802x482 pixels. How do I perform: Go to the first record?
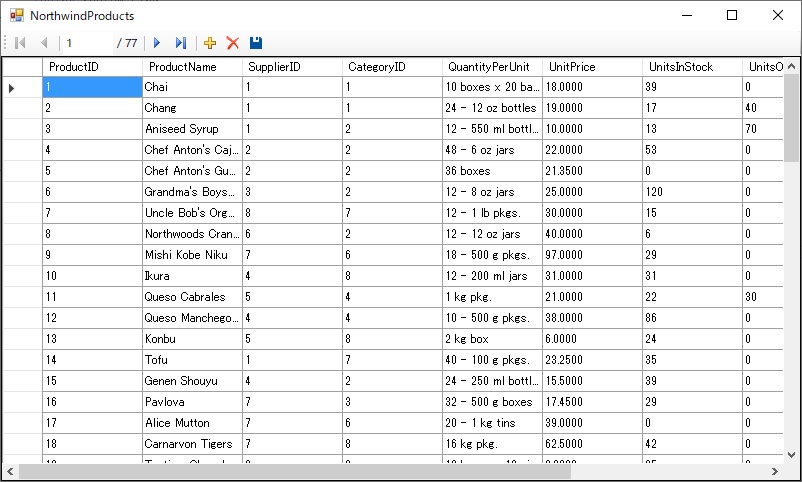click(20, 43)
